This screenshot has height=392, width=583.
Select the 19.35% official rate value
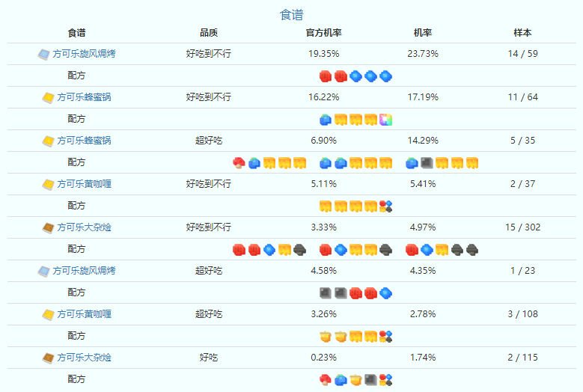click(x=323, y=54)
